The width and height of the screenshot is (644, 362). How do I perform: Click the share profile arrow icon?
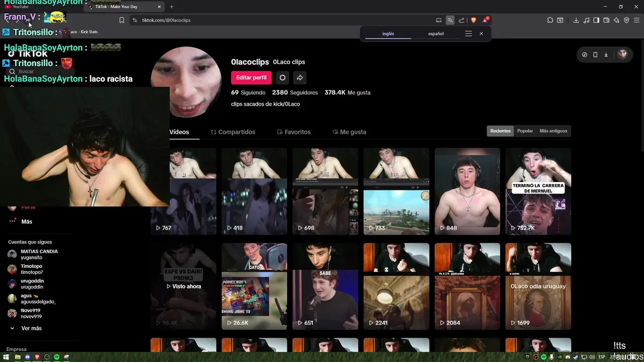(x=299, y=77)
